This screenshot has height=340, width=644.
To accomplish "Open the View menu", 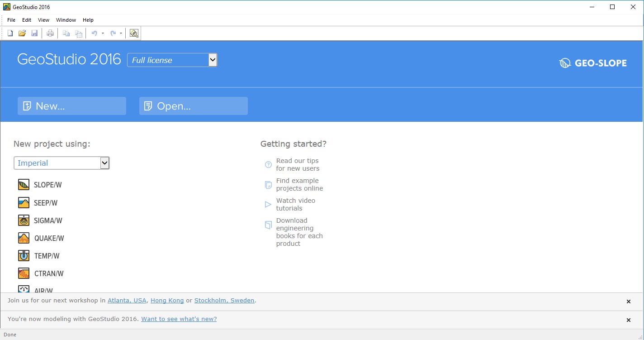I will pos(44,20).
